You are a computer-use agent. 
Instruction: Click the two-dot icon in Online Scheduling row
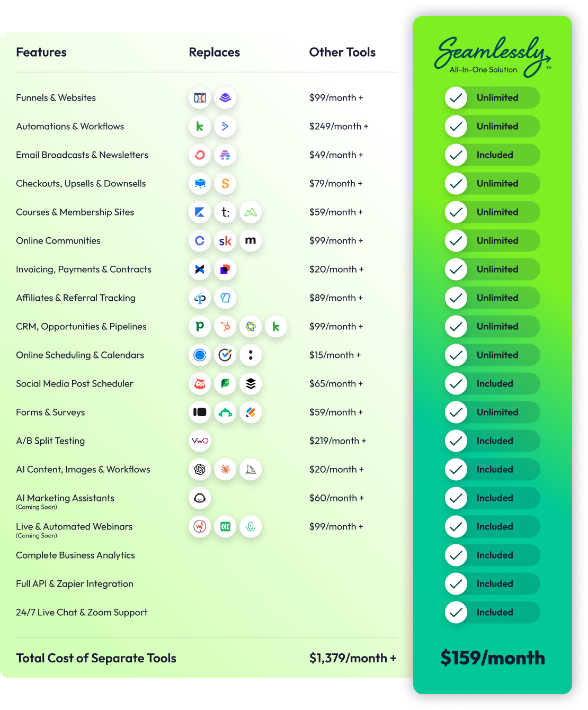pyautogui.click(x=251, y=355)
